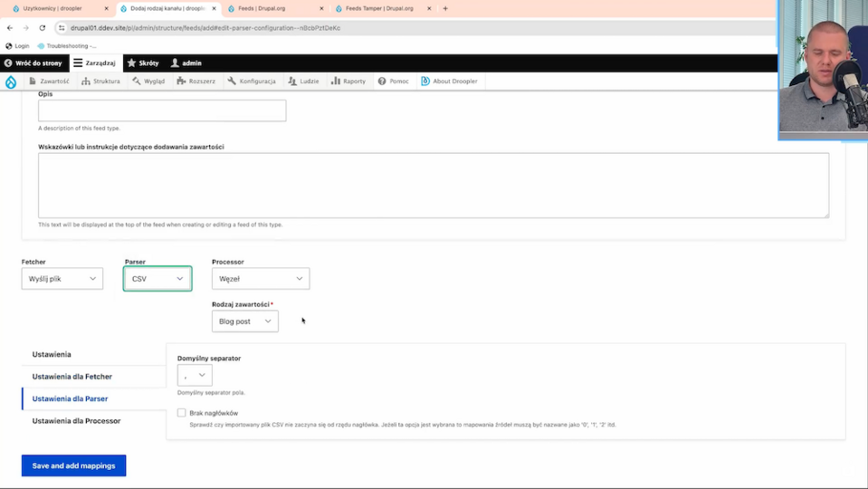The width and height of the screenshot is (868, 489).
Task: Open the Domyślny separator dropdown
Action: [x=195, y=375]
